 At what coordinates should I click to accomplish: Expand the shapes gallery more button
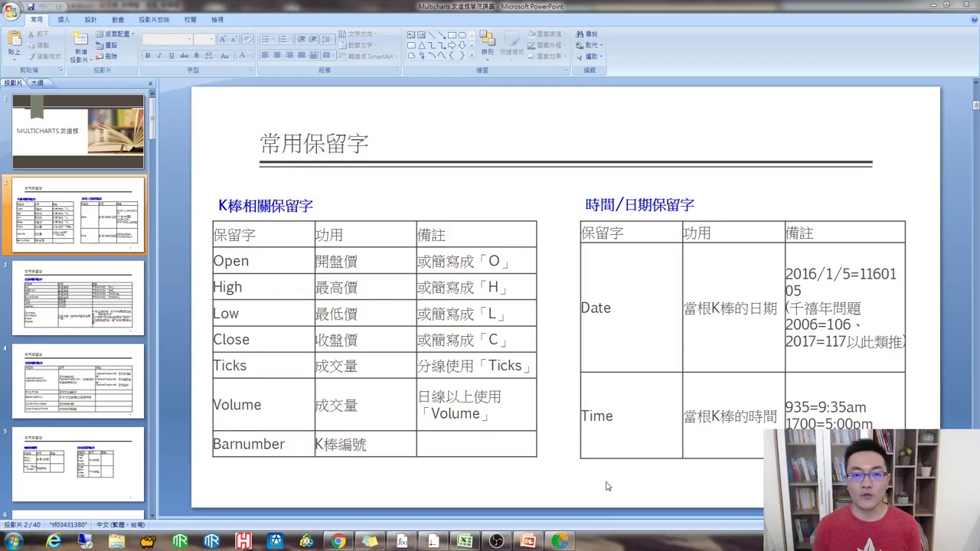coord(472,56)
